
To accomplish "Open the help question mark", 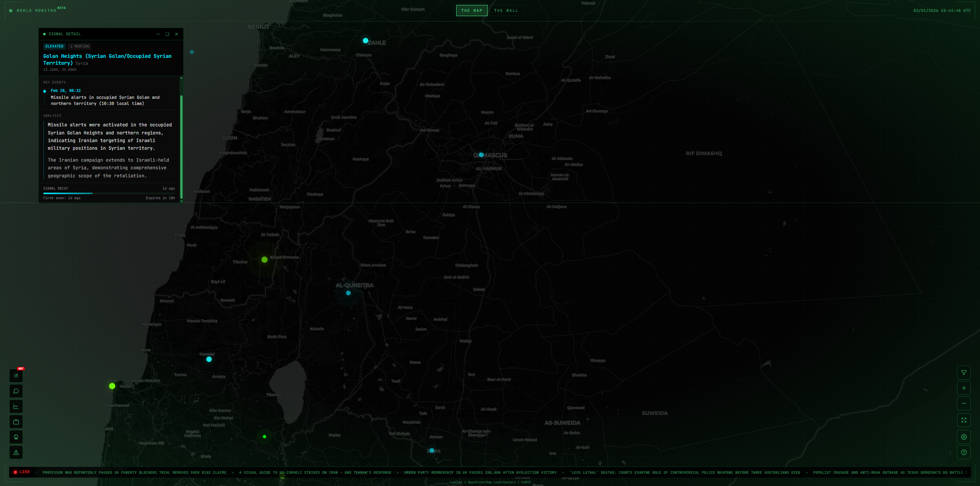I will (964, 452).
